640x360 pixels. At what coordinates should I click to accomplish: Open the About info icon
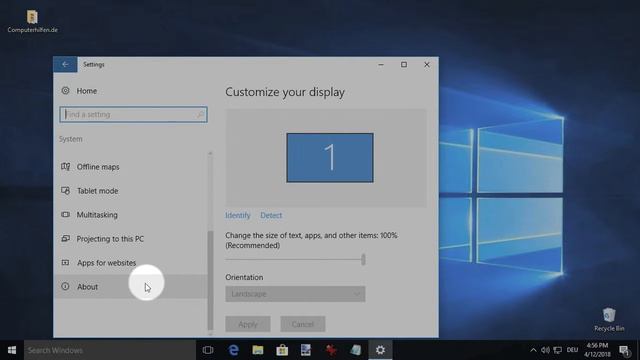(x=65, y=287)
